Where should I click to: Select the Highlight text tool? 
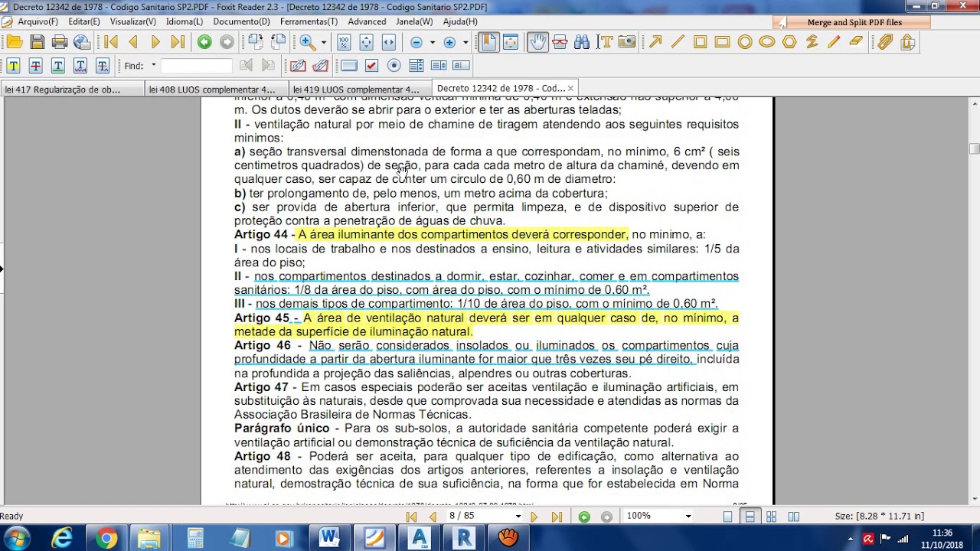tap(13, 66)
